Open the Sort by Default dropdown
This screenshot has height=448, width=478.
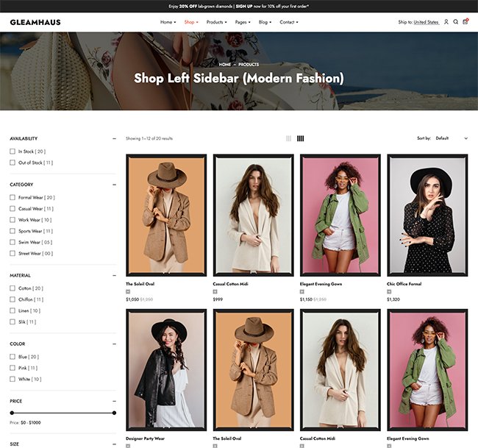(x=451, y=138)
